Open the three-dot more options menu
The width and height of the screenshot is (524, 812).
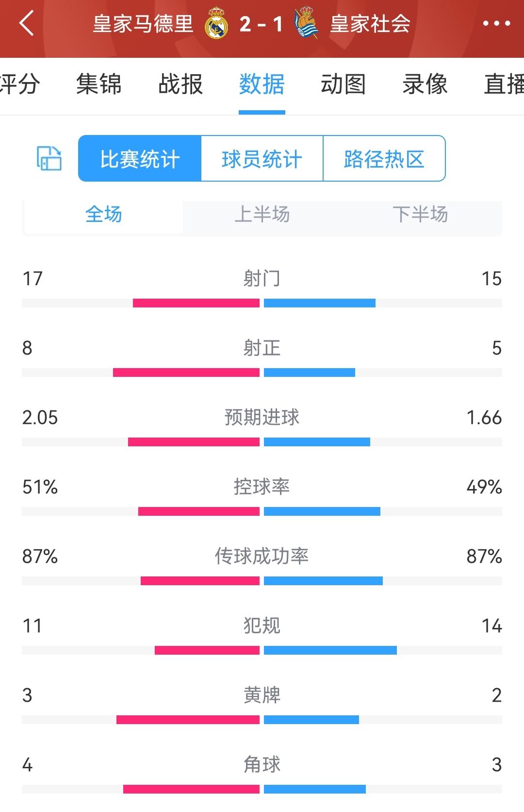coord(496,23)
